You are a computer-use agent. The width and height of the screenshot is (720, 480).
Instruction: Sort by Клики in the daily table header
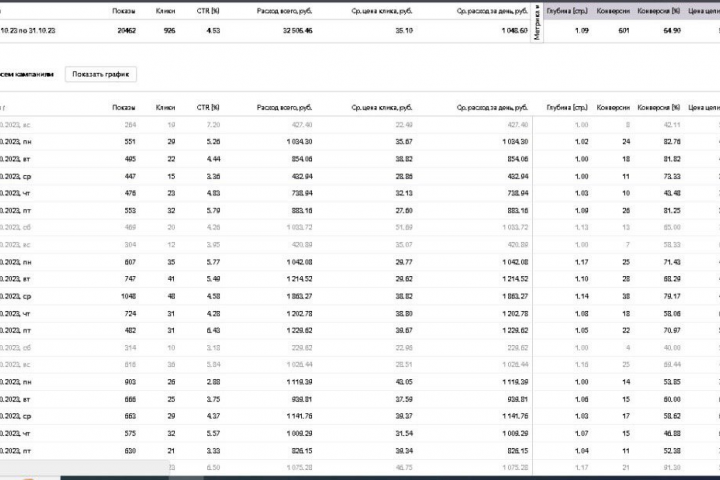pyautogui.click(x=165, y=107)
